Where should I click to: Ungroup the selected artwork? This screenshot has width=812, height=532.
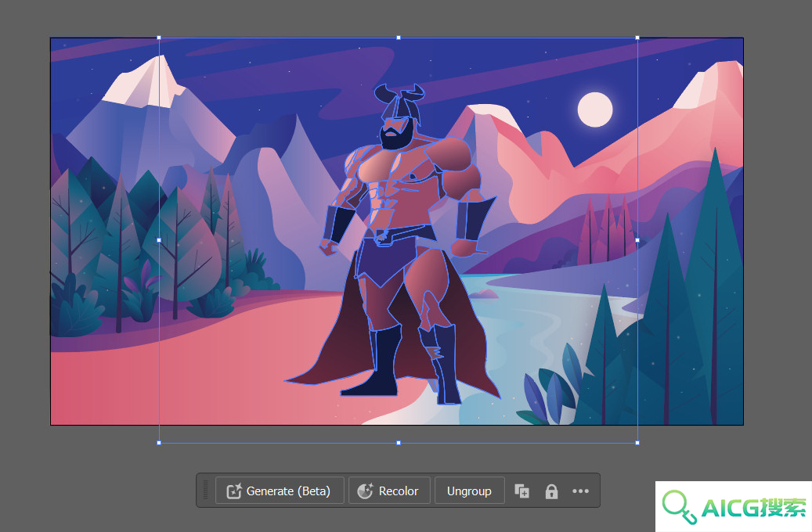[x=469, y=491]
